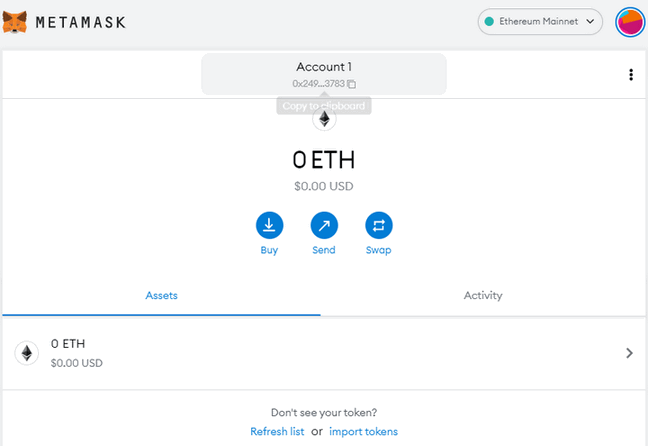
Task: Open the Ethereum Mainnet network dropdown
Action: click(540, 21)
